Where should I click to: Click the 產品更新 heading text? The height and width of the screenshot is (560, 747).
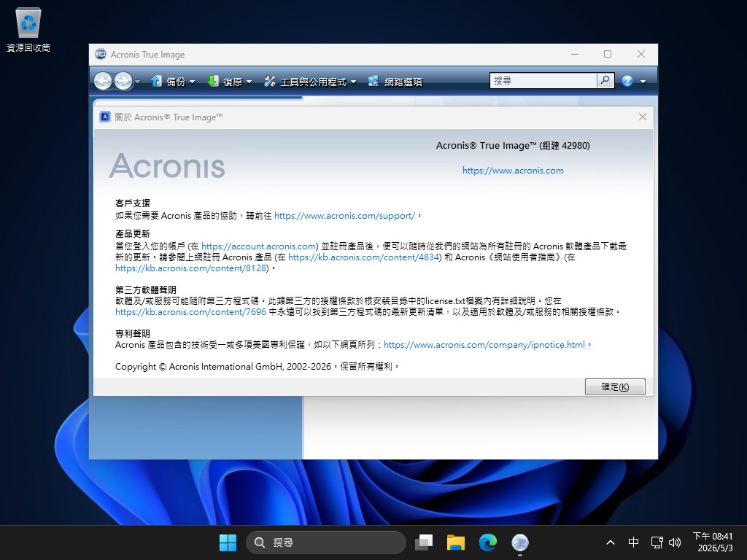133,234
